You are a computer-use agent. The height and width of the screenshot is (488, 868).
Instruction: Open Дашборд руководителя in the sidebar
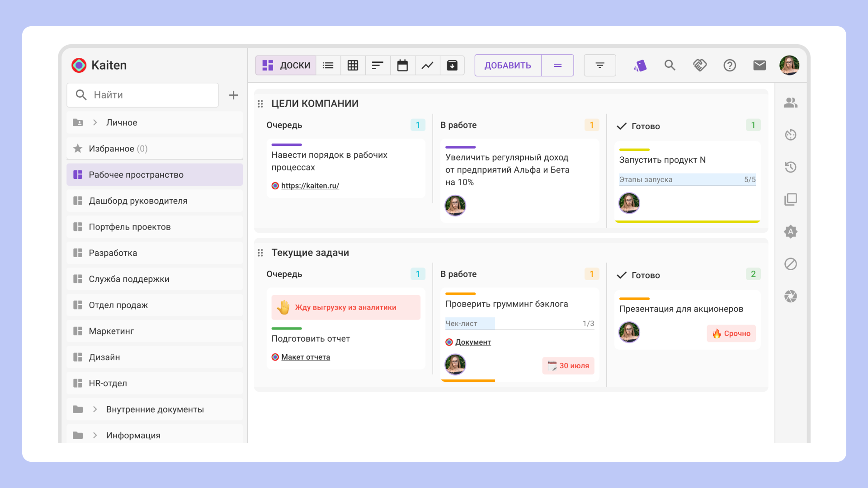(x=138, y=201)
